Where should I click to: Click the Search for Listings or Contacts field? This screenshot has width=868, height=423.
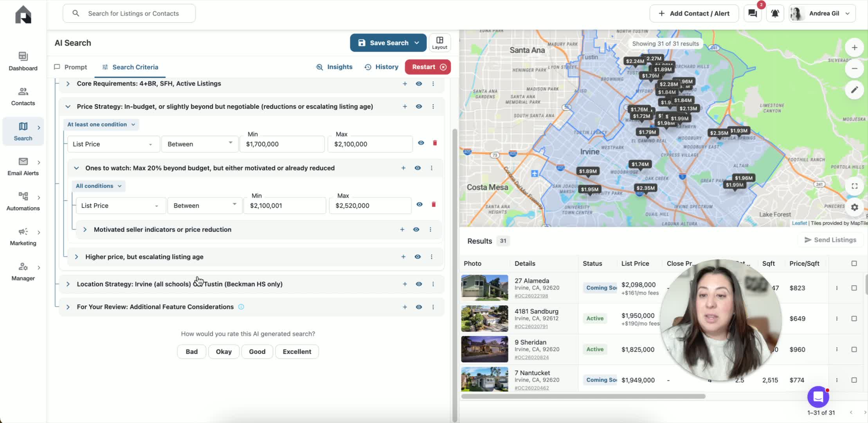129,13
